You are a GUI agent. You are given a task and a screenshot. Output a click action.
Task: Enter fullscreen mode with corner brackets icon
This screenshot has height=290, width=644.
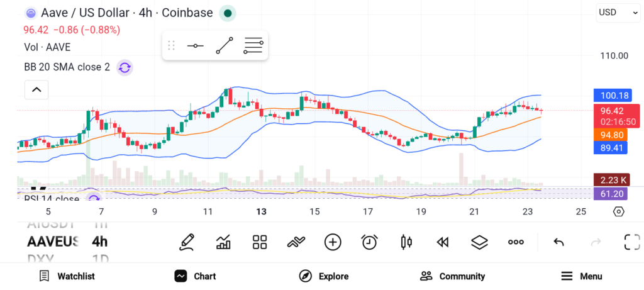click(x=632, y=242)
